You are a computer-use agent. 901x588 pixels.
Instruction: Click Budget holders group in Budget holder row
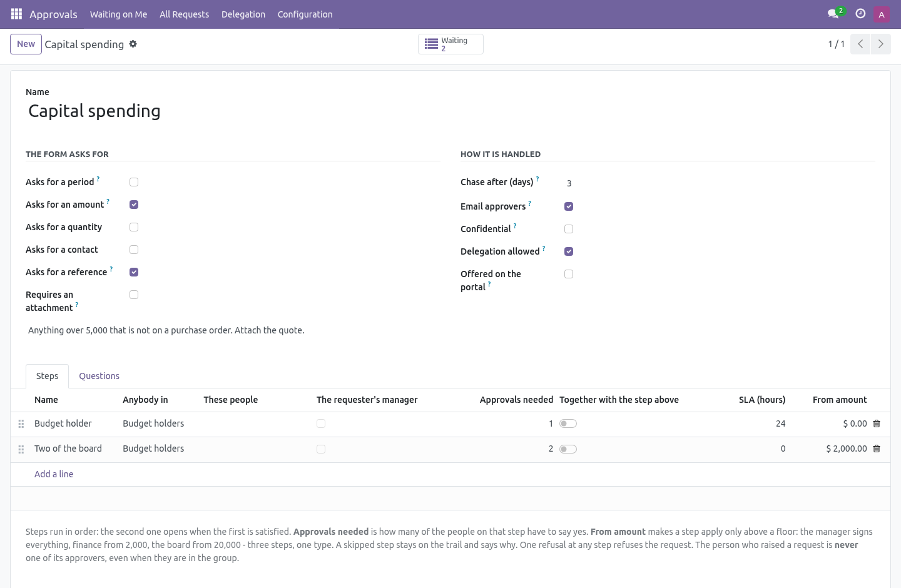[153, 423]
